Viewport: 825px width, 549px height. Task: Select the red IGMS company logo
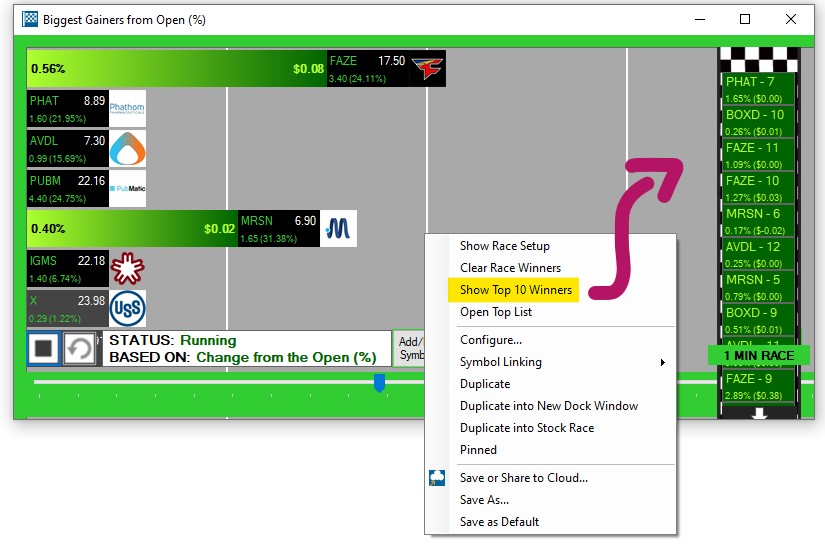127,269
